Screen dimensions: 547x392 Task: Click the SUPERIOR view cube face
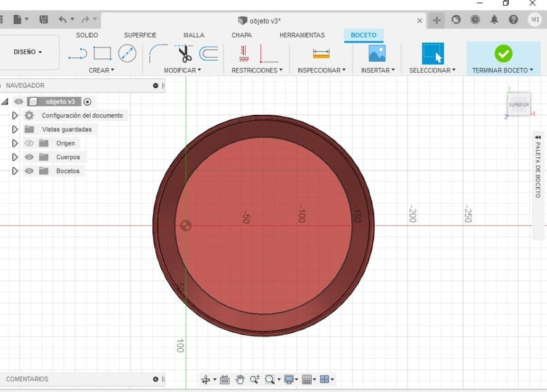coord(519,104)
